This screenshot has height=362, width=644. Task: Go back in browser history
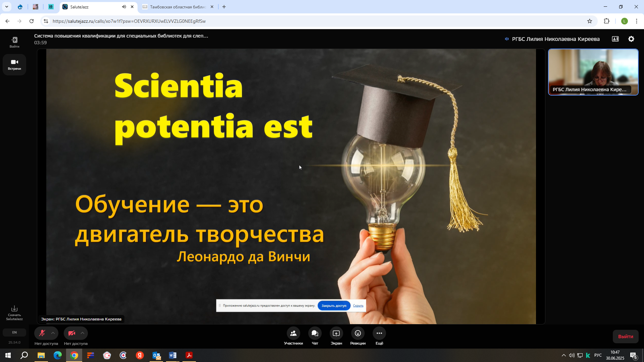point(7,21)
